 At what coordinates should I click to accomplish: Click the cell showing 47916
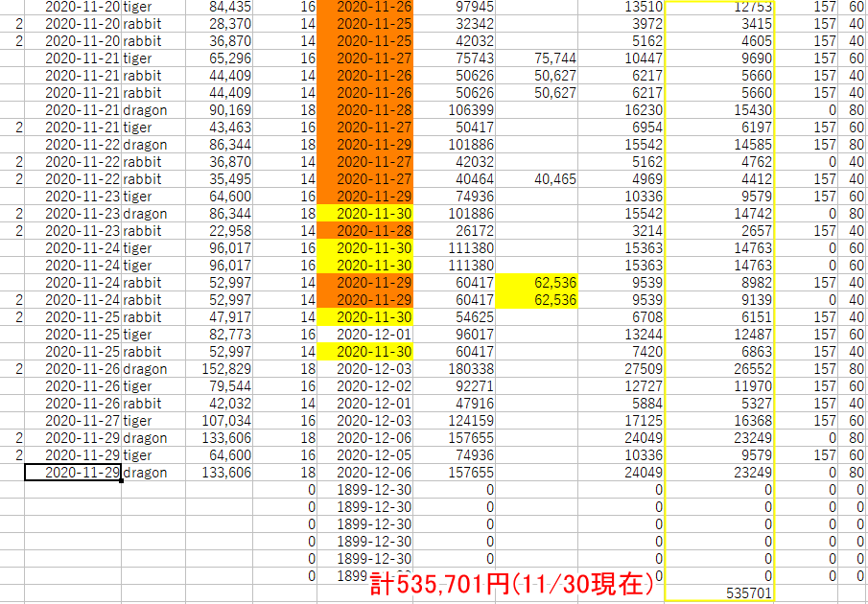[454, 404]
